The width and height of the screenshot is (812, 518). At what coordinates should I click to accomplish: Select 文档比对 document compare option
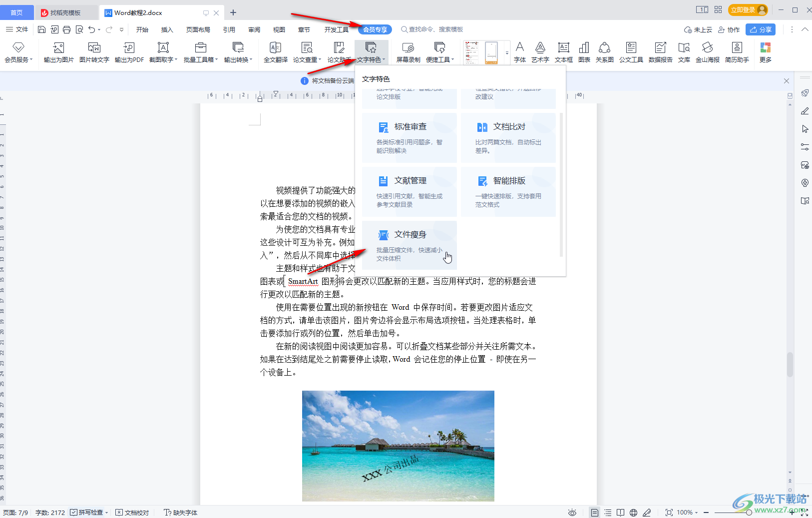pyautogui.click(x=508, y=138)
